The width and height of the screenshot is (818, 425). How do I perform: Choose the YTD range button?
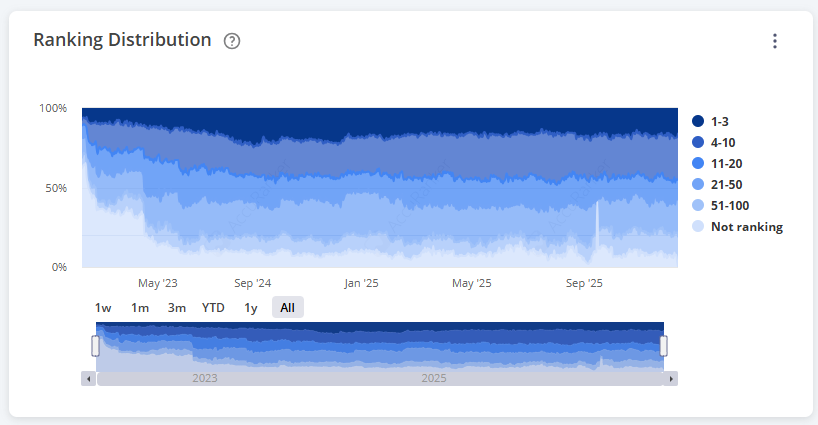(213, 308)
